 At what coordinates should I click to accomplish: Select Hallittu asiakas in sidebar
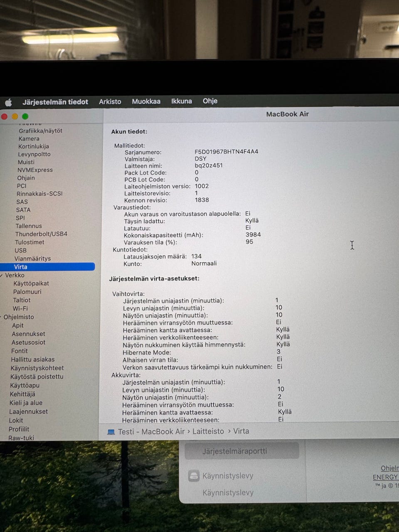point(33,360)
